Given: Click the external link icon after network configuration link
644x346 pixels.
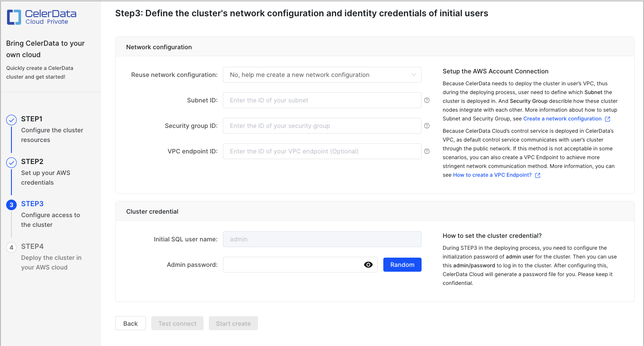Looking at the screenshot, I should click(x=608, y=118).
